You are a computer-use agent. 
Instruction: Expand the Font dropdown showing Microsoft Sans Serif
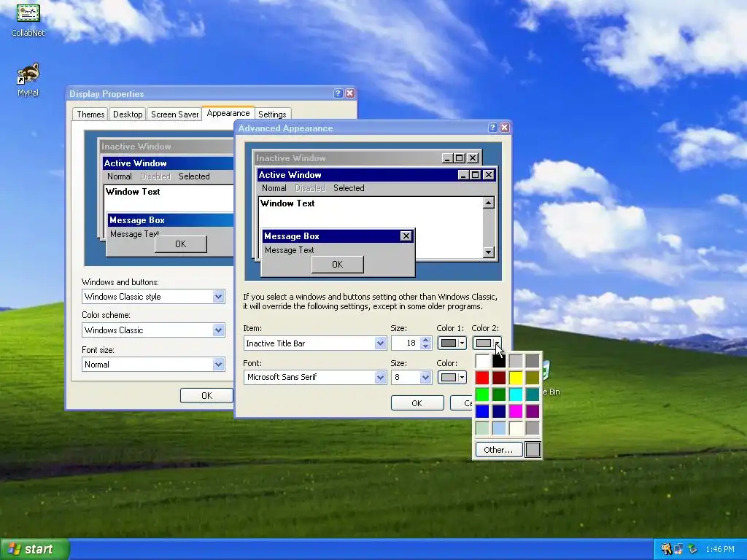point(380,377)
